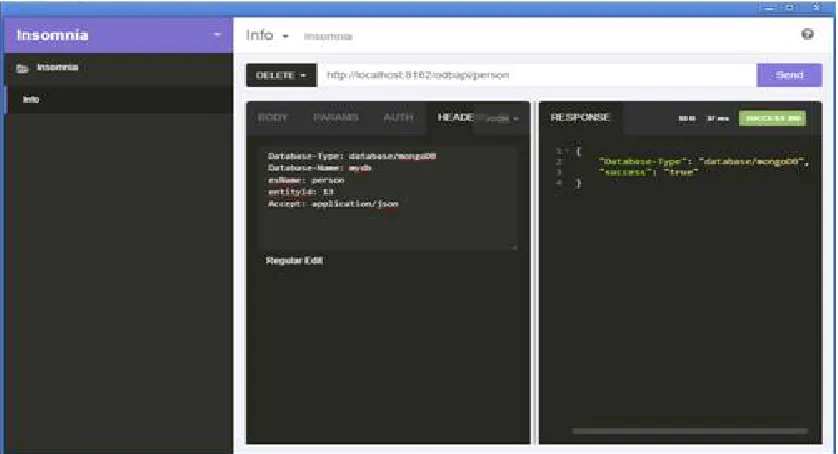Click the Database-Type header line
838x454 pixels.
352,156
